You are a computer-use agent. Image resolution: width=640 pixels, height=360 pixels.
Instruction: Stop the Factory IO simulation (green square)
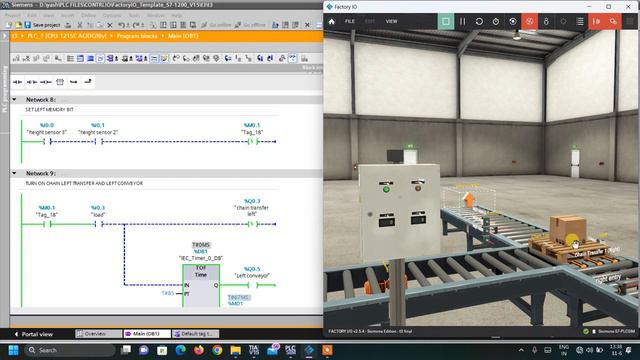tap(446, 21)
